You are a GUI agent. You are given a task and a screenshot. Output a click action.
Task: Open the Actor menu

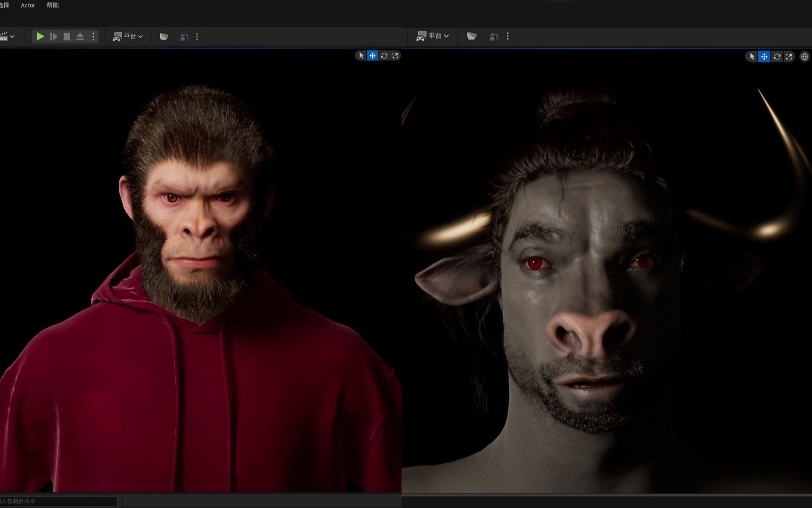[x=28, y=5]
